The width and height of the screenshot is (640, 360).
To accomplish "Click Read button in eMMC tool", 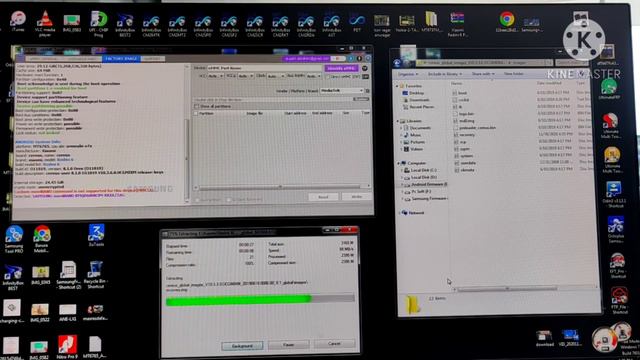I will tap(323, 197).
